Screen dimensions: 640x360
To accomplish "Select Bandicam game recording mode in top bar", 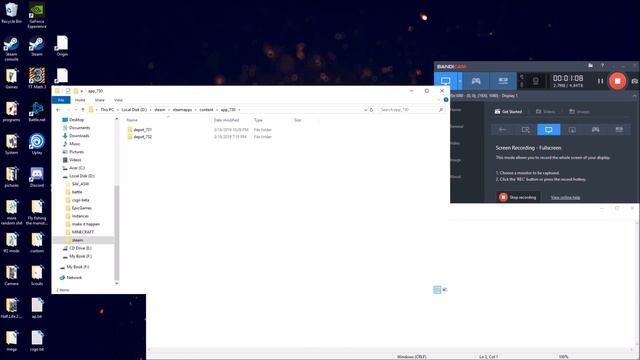I will pyautogui.click(x=476, y=81).
